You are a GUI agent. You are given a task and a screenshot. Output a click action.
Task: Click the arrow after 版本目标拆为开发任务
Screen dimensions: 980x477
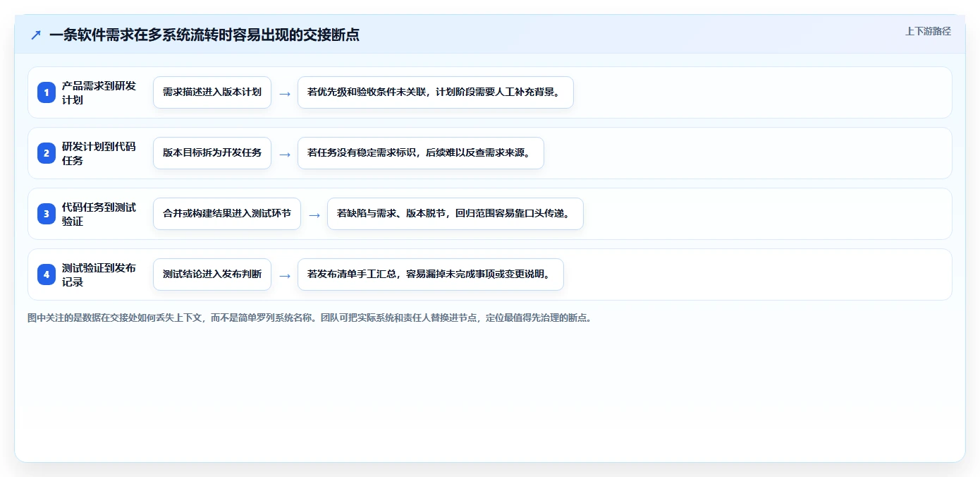(285, 154)
